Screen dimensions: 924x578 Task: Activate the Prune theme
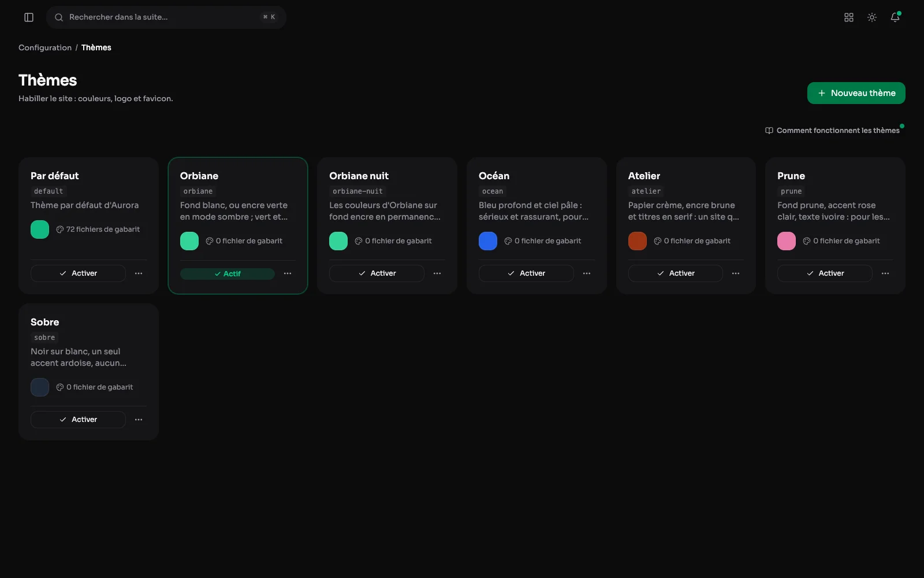(x=825, y=273)
